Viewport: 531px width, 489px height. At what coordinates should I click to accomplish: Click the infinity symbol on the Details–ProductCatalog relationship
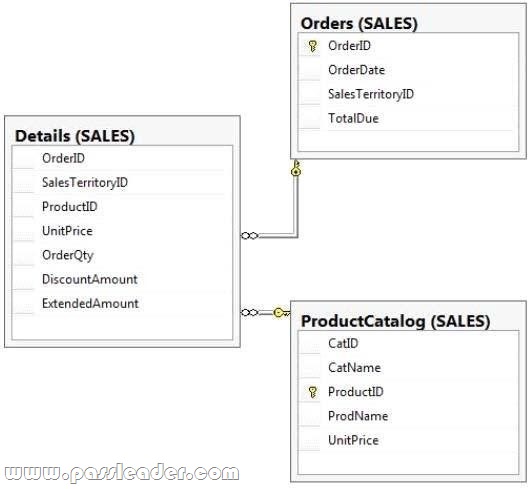(x=250, y=312)
